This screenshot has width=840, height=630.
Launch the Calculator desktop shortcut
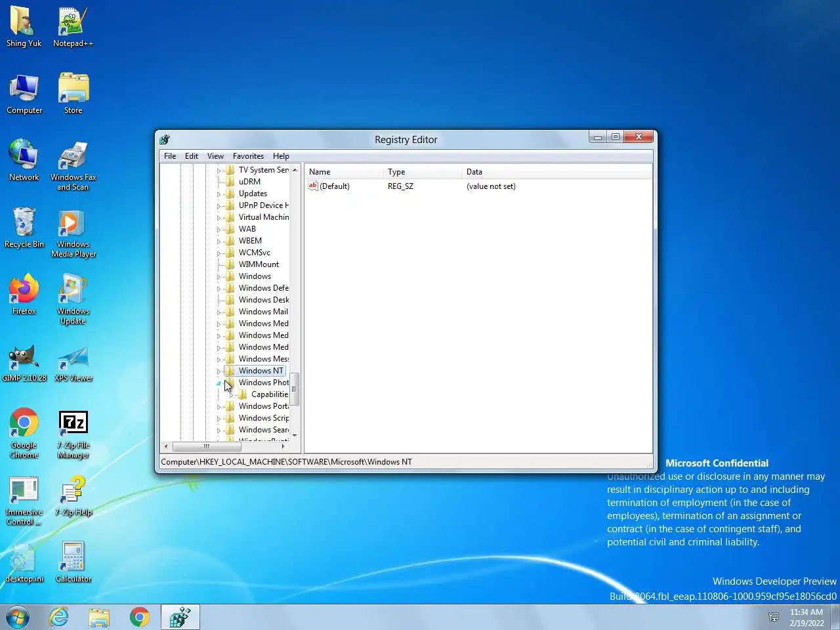[x=73, y=563]
